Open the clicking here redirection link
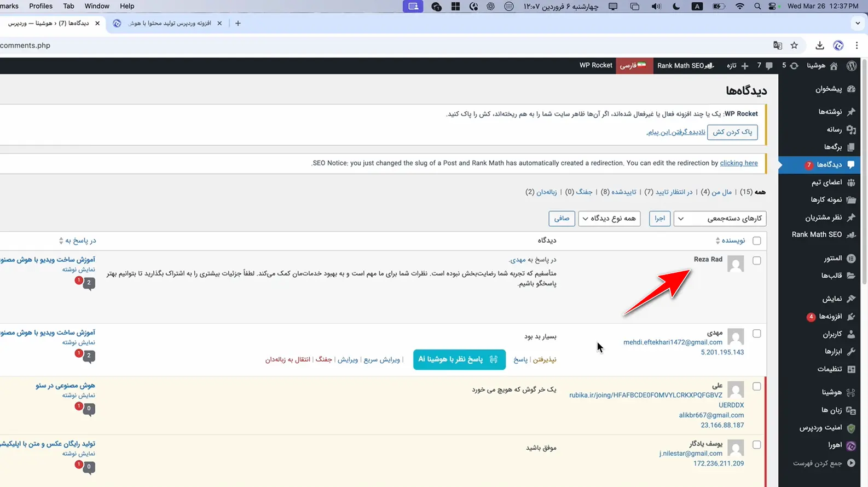The image size is (868, 487). coord(739,163)
